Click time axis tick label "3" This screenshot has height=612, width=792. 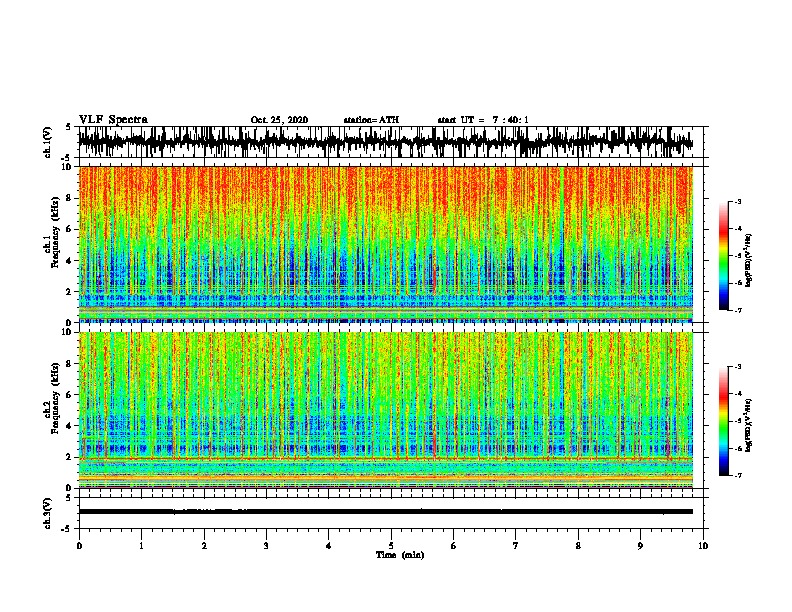pyautogui.click(x=266, y=546)
